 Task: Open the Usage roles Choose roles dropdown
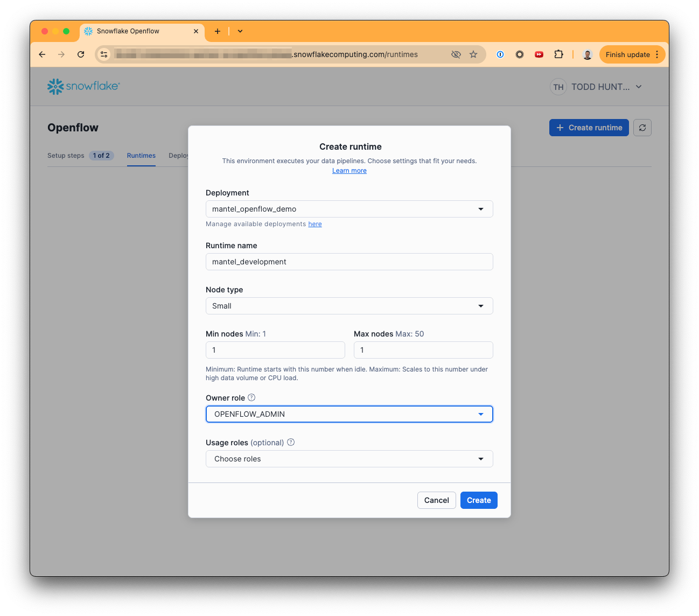click(x=349, y=459)
